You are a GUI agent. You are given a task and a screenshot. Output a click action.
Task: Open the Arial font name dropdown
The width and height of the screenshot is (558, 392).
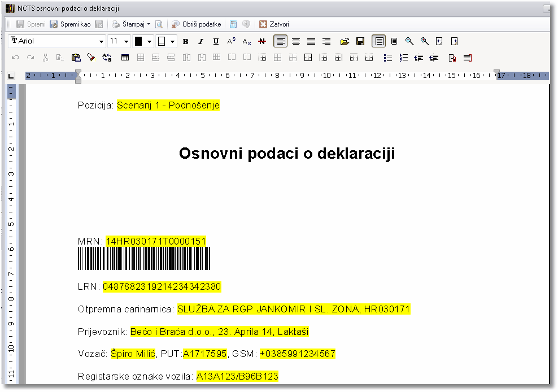(102, 41)
